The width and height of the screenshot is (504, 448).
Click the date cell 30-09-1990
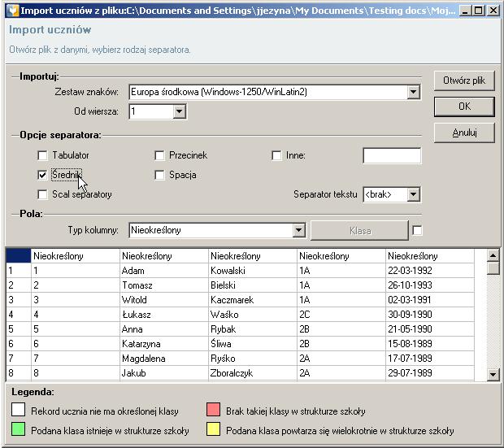430,315
